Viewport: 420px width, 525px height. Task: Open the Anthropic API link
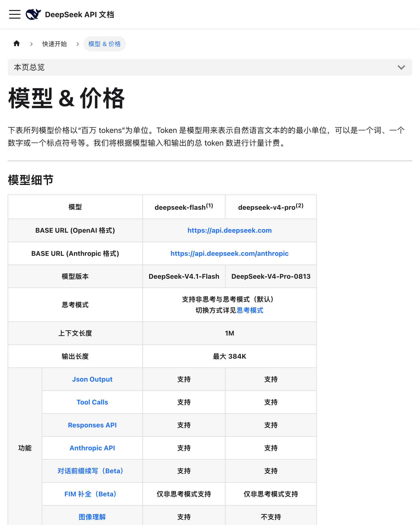(x=92, y=448)
